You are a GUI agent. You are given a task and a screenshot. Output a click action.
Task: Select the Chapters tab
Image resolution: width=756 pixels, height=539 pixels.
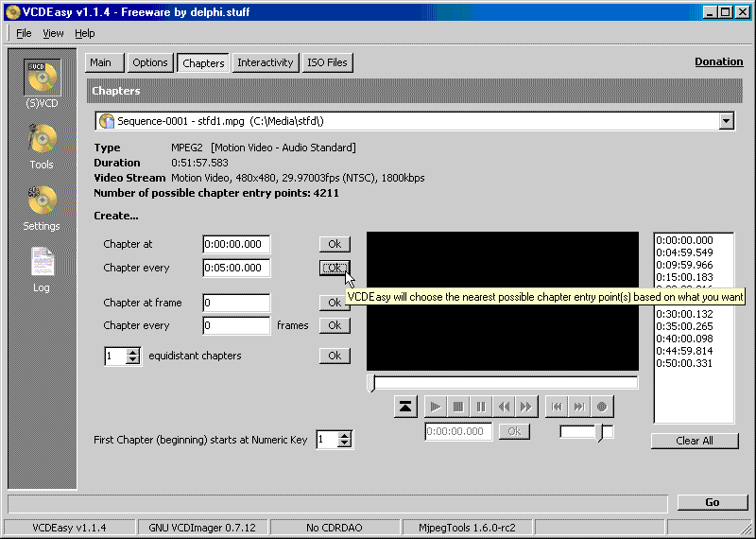203,63
